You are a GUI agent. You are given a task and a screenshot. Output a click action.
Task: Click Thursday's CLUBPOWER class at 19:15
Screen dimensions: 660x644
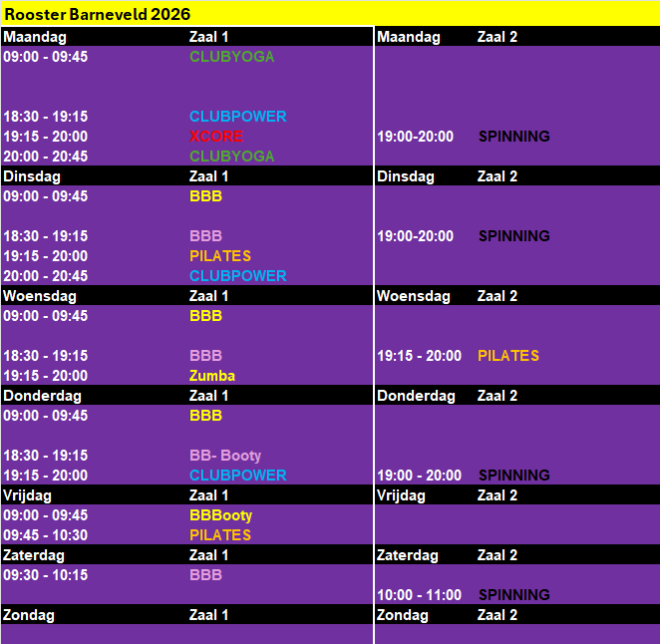[x=237, y=476]
